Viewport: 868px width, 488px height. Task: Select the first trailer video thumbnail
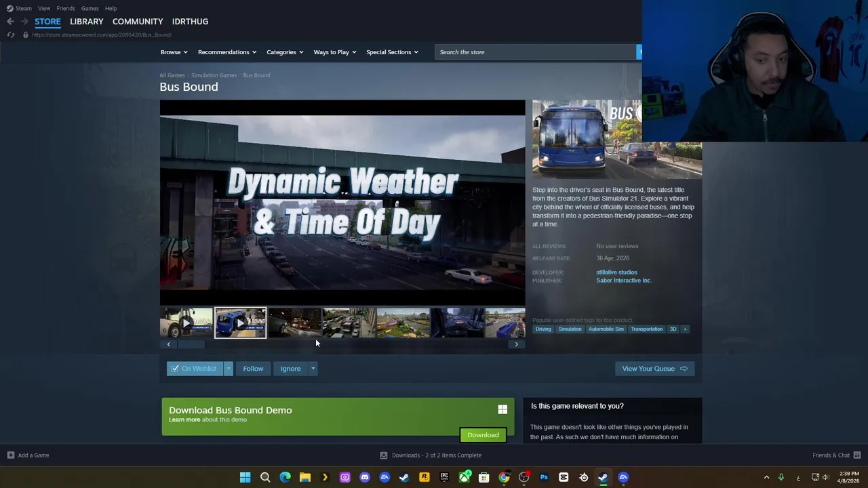186,323
